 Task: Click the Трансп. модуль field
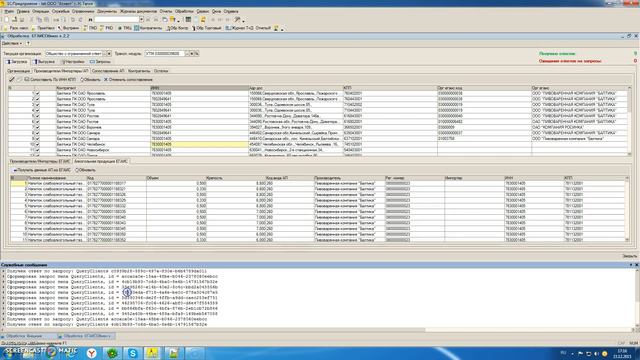coord(164,53)
